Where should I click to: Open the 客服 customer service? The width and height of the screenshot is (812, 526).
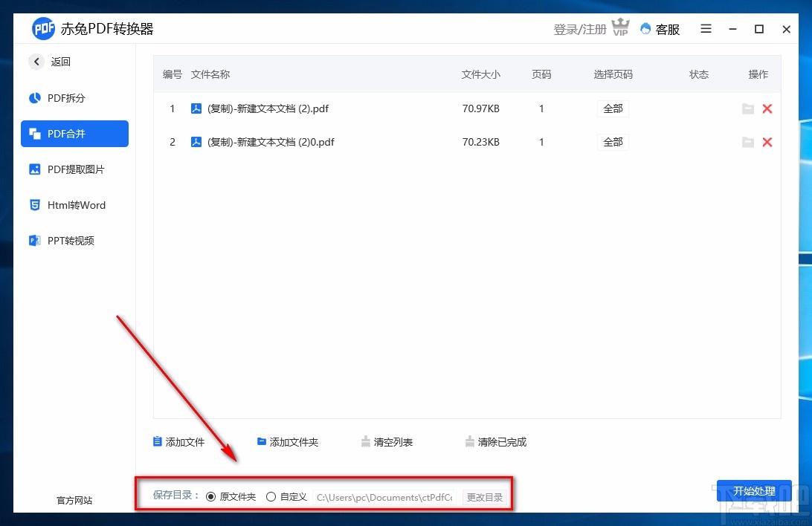[660, 29]
